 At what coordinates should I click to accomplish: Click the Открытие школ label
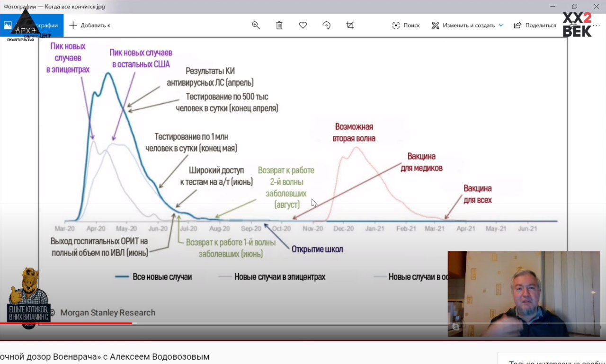point(317,249)
